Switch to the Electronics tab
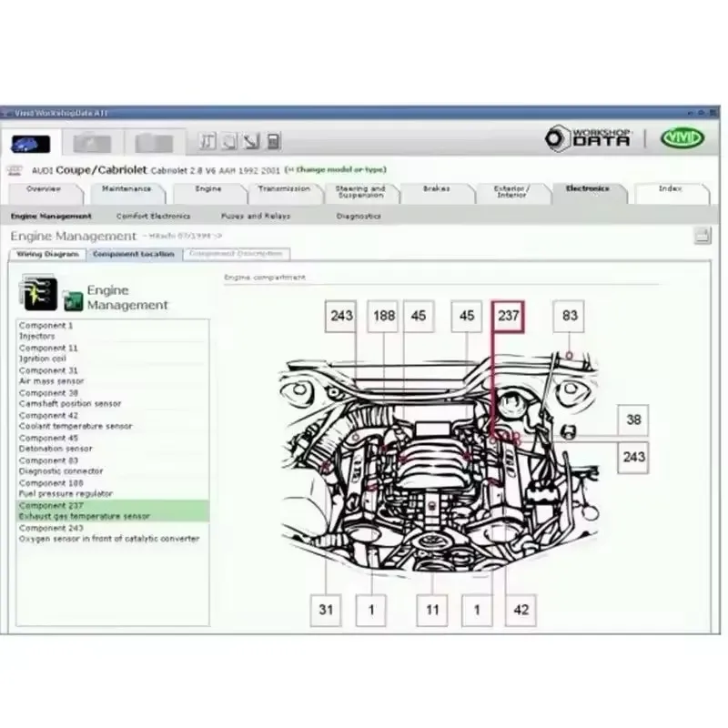 click(588, 191)
